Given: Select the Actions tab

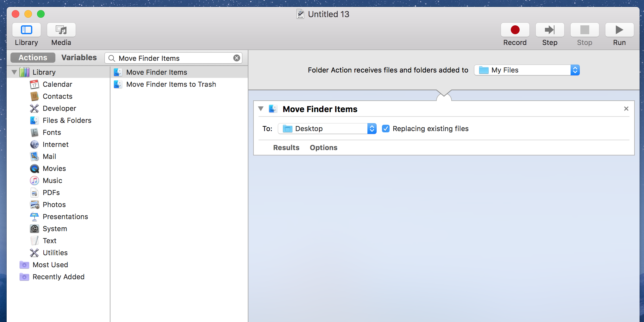Looking at the screenshot, I should [32, 57].
